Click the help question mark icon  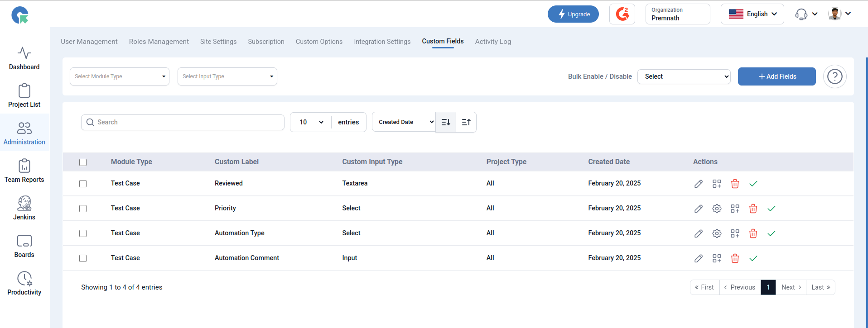[x=834, y=76]
